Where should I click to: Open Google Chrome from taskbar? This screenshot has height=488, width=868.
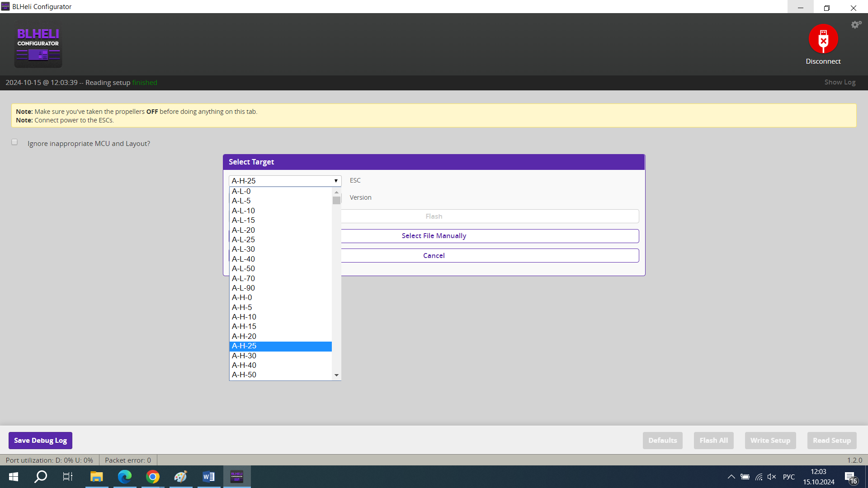153,477
